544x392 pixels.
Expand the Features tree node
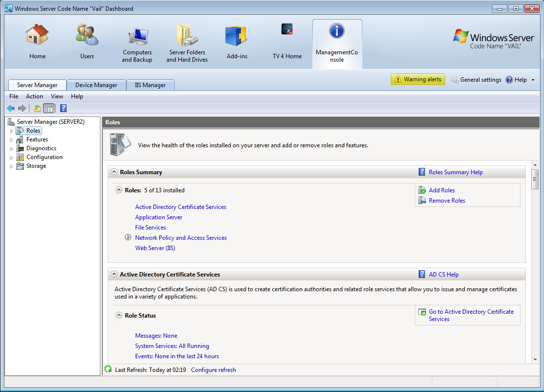point(11,140)
